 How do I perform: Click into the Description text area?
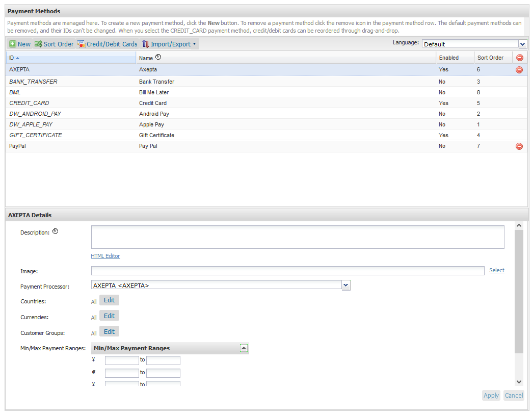pyautogui.click(x=297, y=237)
